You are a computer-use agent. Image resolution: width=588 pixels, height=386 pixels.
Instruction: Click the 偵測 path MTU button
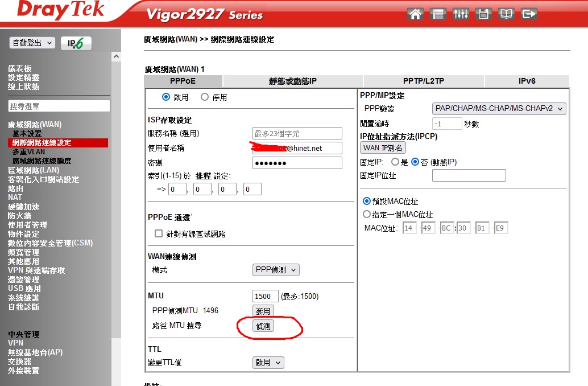coord(263,326)
